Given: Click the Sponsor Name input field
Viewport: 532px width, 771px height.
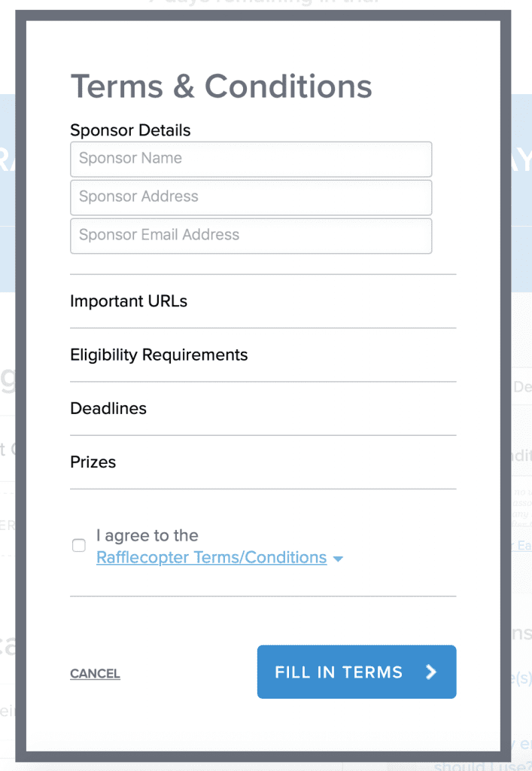Looking at the screenshot, I should [251, 159].
